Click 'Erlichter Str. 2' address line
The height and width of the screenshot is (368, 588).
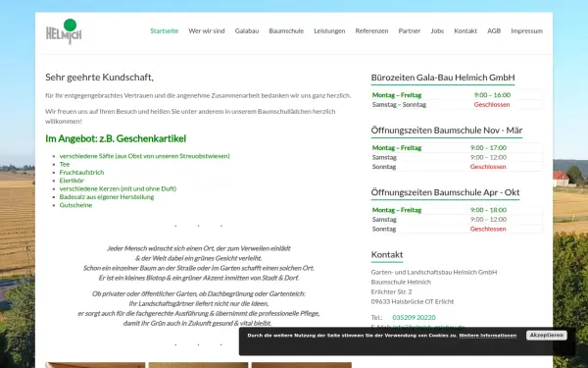391,291
